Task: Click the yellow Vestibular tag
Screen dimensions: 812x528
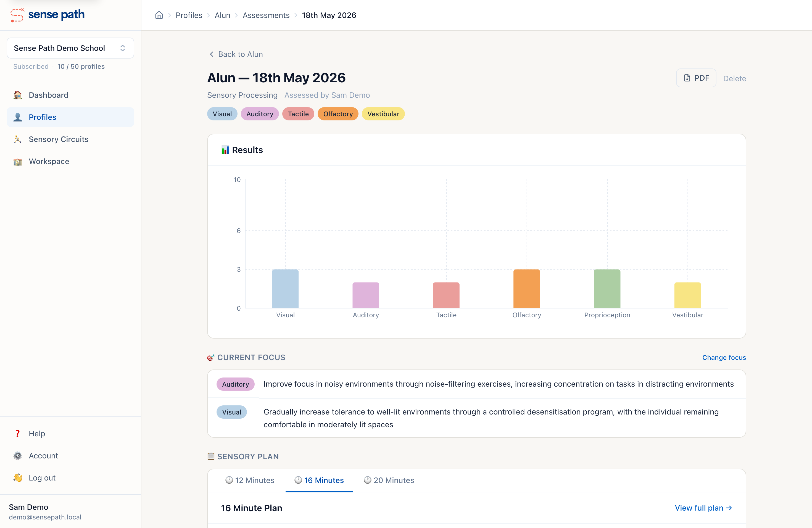Action: [383, 114]
